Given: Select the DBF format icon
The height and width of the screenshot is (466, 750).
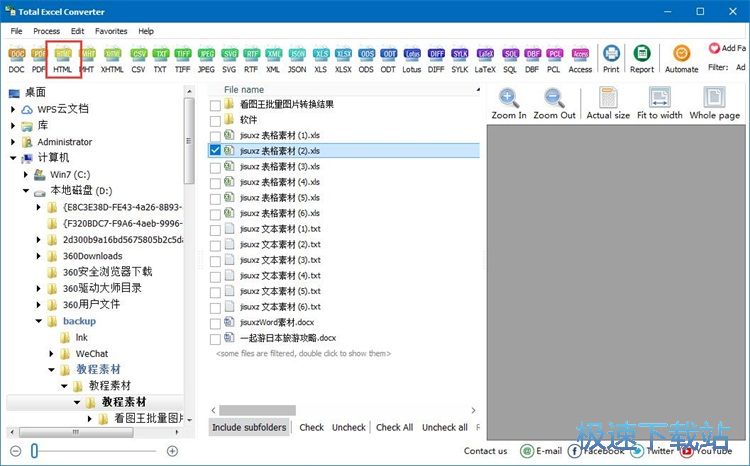Looking at the screenshot, I should [532, 60].
